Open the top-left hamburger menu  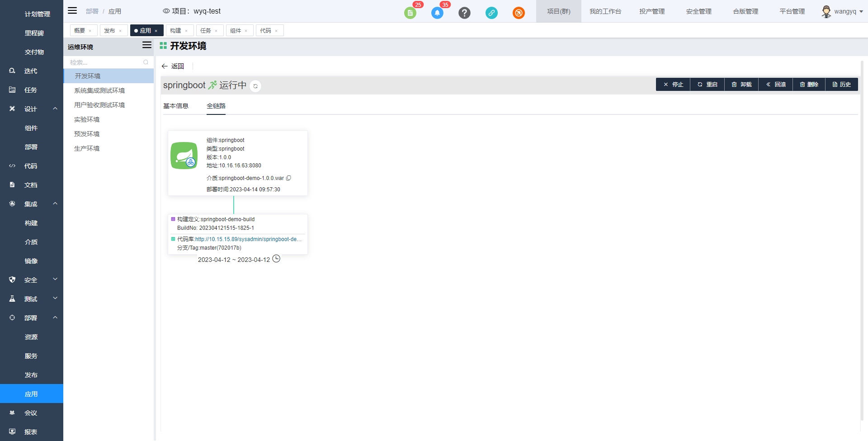tap(72, 10)
